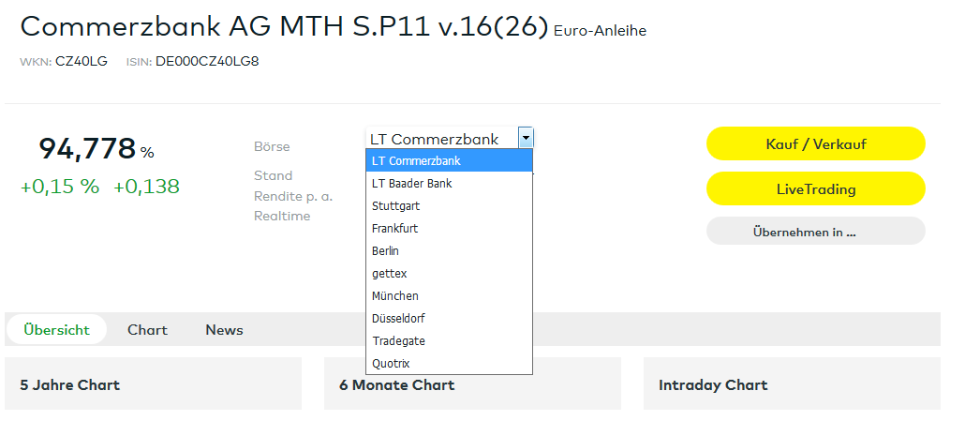
Task: Select Stuttgart from the exchange list
Action: pyautogui.click(x=396, y=206)
